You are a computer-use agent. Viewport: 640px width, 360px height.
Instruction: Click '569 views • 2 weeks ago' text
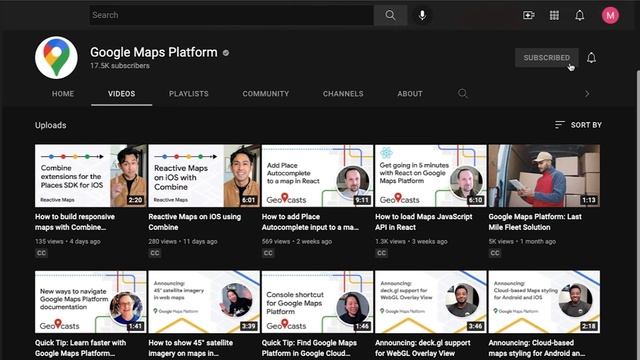(297, 241)
